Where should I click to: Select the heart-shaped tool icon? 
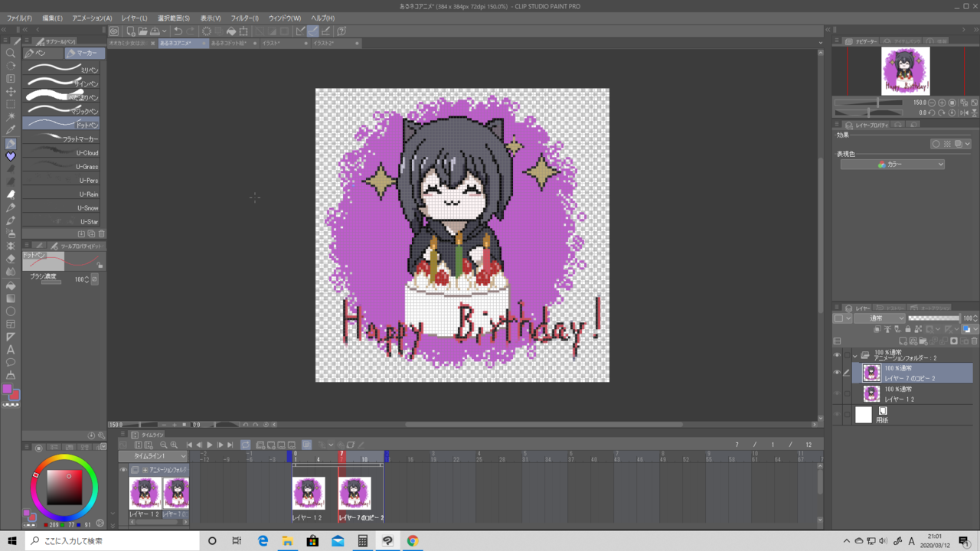coord(11,157)
